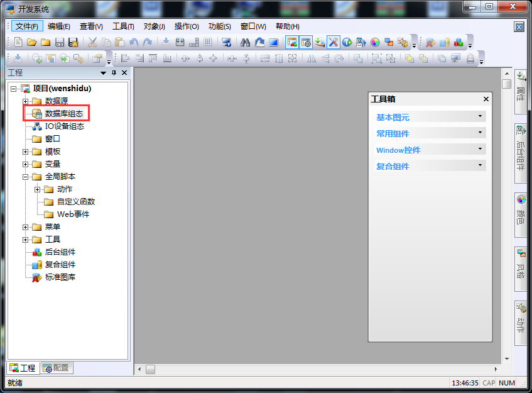Expand the 变量 tree node
This screenshot has width=532, height=393.
click(x=26, y=164)
